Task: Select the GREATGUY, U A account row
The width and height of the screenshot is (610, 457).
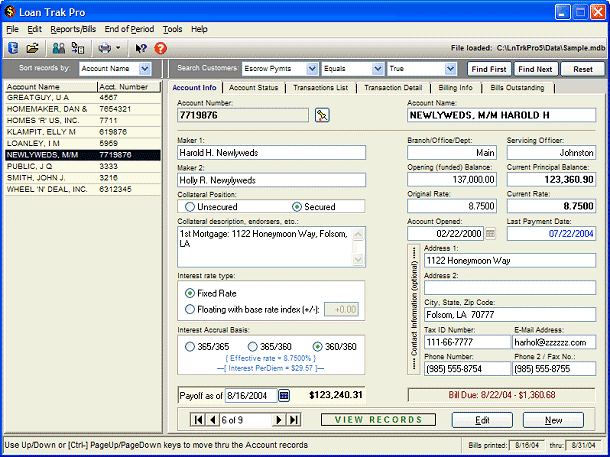Action: pos(82,98)
